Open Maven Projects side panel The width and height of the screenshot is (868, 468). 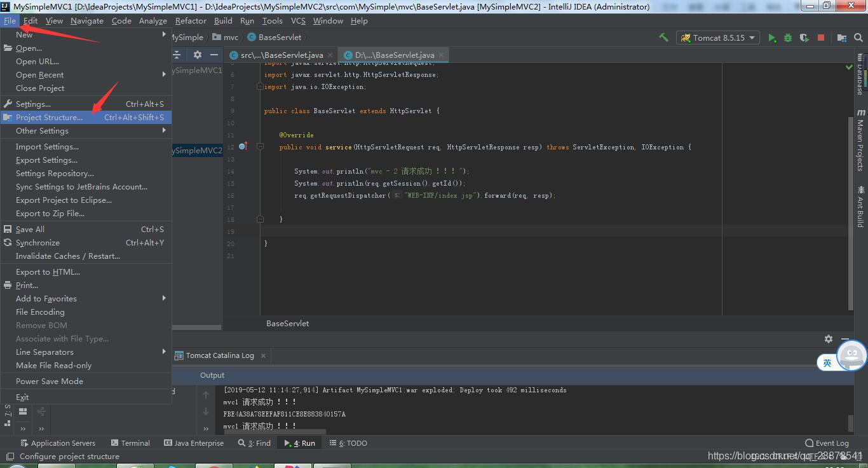(860, 141)
